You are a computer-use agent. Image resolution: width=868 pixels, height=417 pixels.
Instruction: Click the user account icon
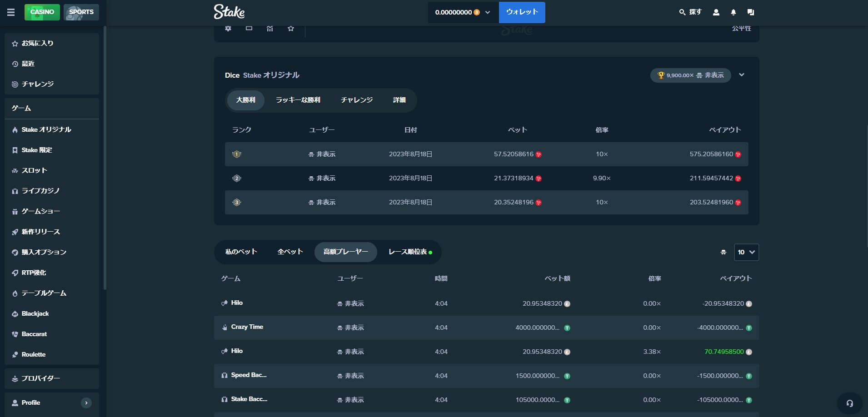716,12
